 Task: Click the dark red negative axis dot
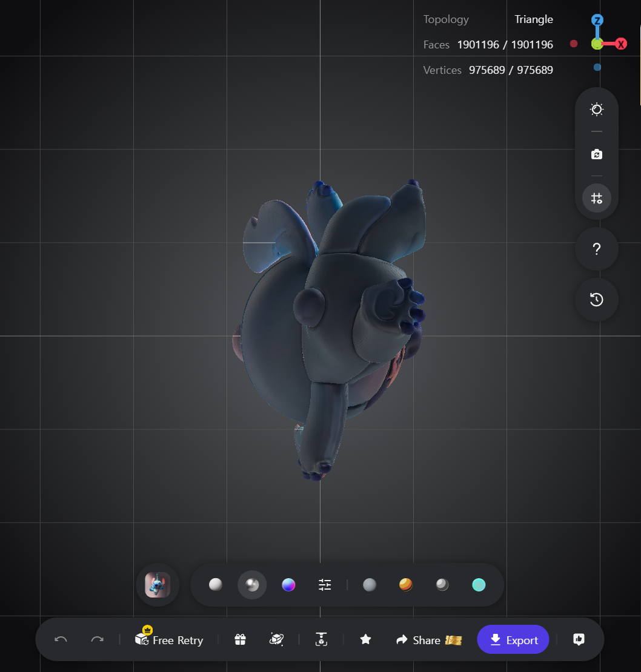pos(574,44)
